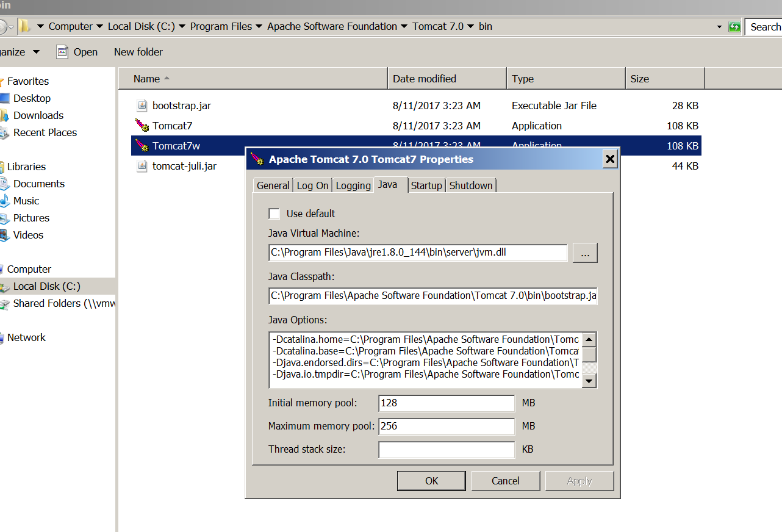Browse for Java Virtual Machine with ... button

(x=584, y=253)
